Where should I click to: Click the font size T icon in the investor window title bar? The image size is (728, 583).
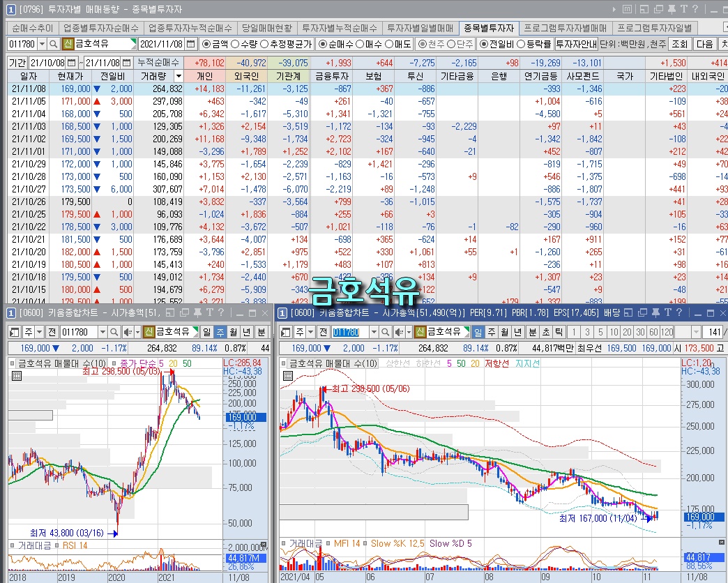(x=683, y=9)
